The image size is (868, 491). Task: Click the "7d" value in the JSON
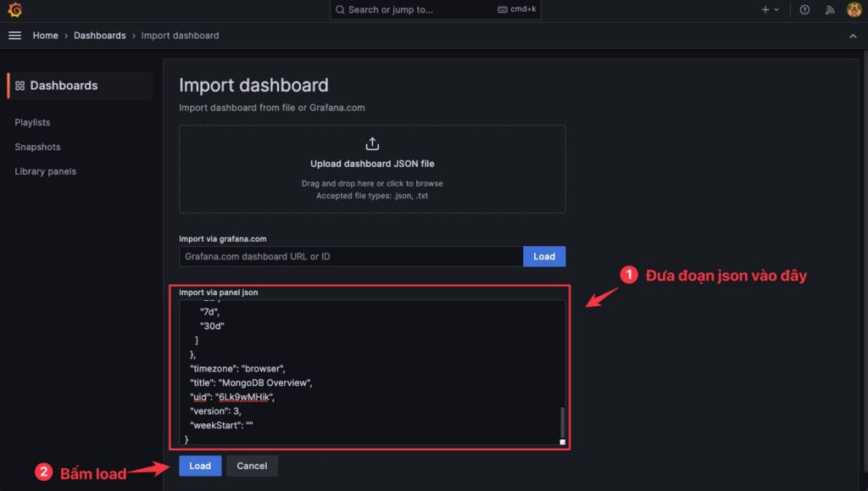pos(210,312)
